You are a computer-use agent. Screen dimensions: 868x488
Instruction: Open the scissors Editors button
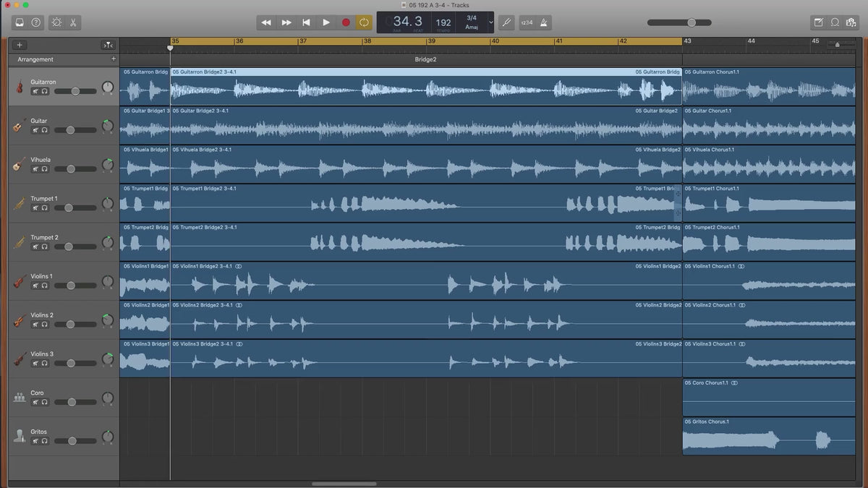[73, 22]
